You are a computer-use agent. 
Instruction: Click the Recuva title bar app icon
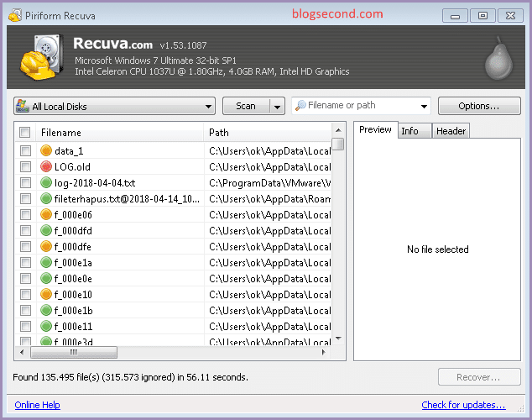click(14, 16)
